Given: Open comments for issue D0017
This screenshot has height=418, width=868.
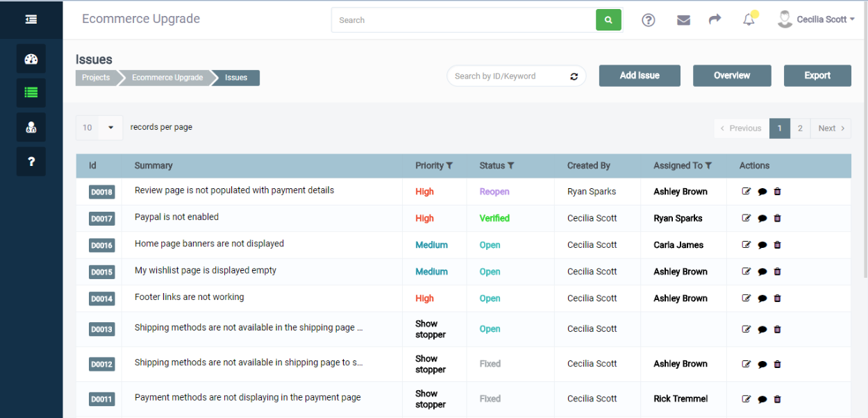Looking at the screenshot, I should pyautogui.click(x=762, y=218).
